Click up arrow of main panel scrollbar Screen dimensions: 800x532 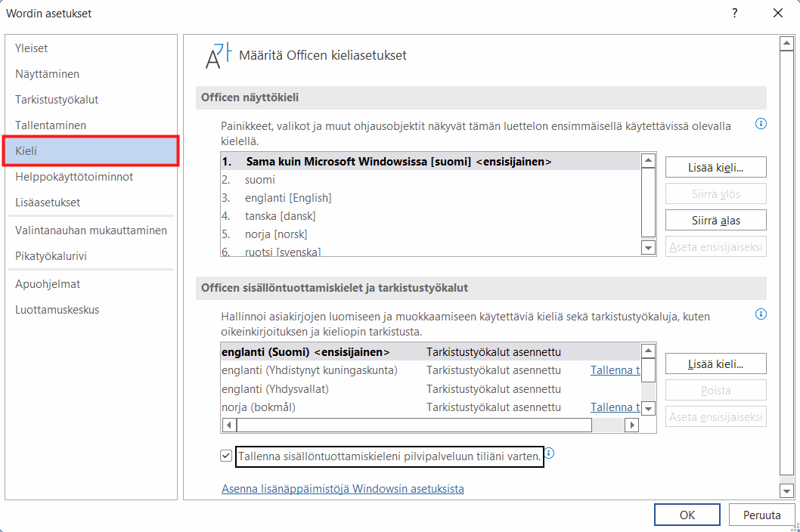[786, 44]
